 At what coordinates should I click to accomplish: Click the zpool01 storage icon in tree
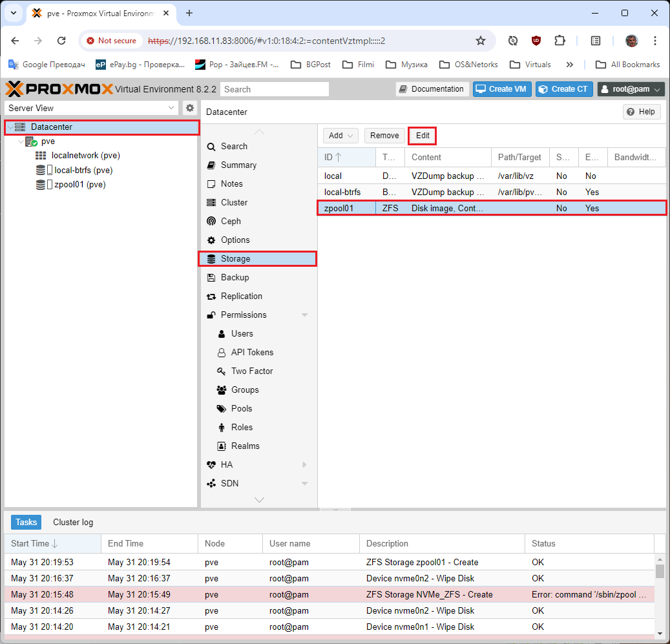tap(41, 185)
